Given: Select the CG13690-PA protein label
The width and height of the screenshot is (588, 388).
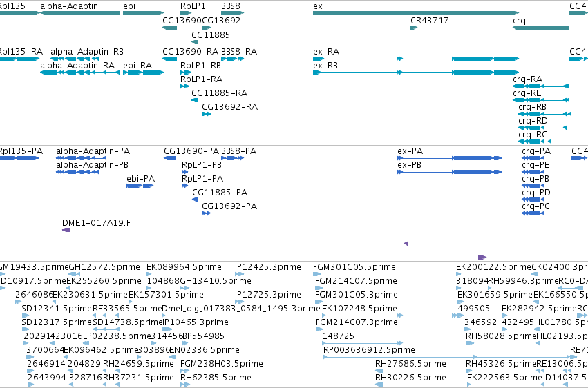Looking at the screenshot, I should pyautogui.click(x=191, y=151).
